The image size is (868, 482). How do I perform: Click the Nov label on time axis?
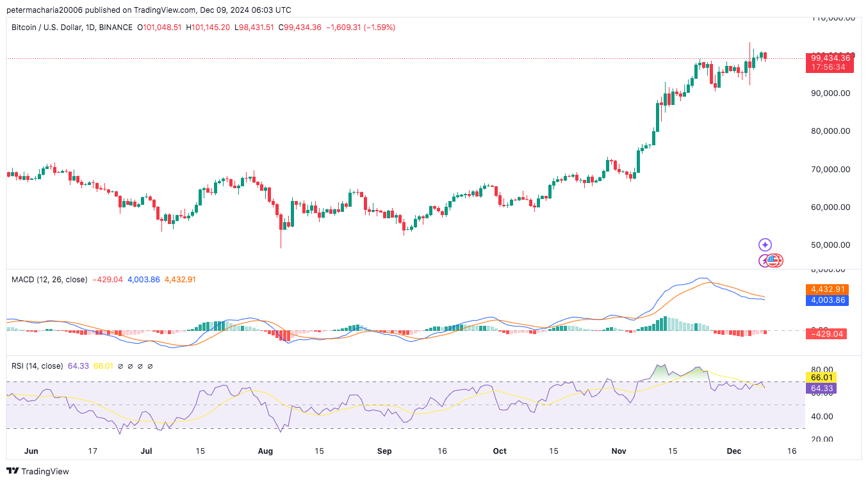pyautogui.click(x=619, y=451)
